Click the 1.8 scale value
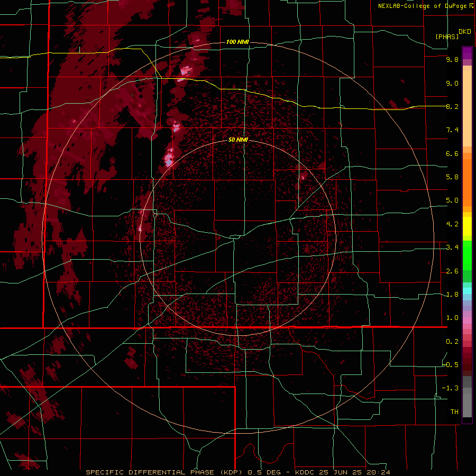The image size is (476, 476). (x=452, y=295)
